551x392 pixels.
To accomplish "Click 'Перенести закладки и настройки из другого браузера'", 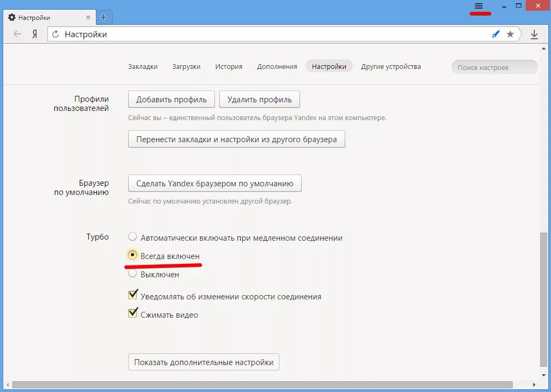I will [236, 139].
